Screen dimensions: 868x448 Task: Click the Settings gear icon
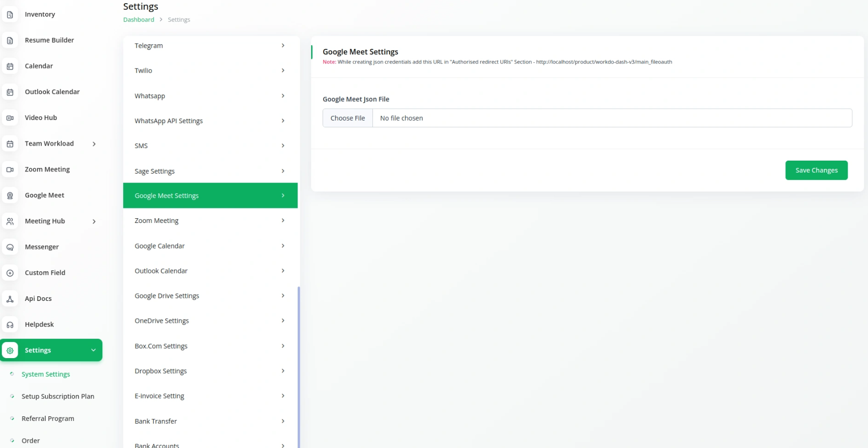click(10, 350)
